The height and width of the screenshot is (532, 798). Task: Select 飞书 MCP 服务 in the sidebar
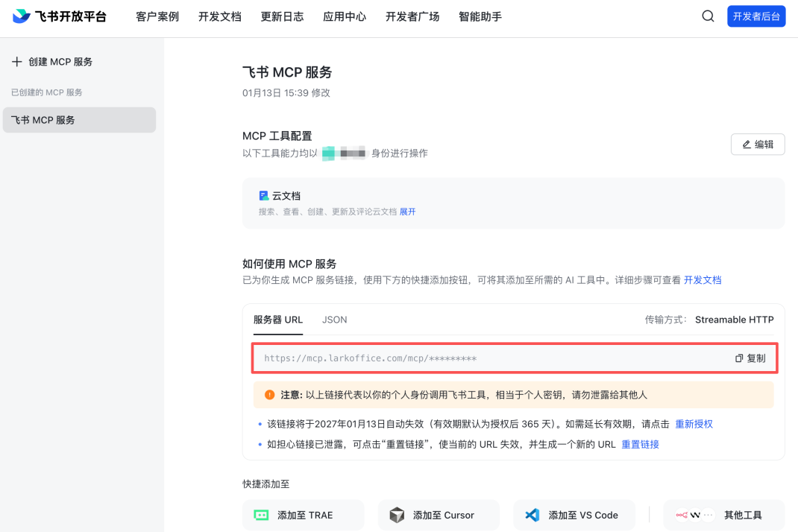pos(79,120)
